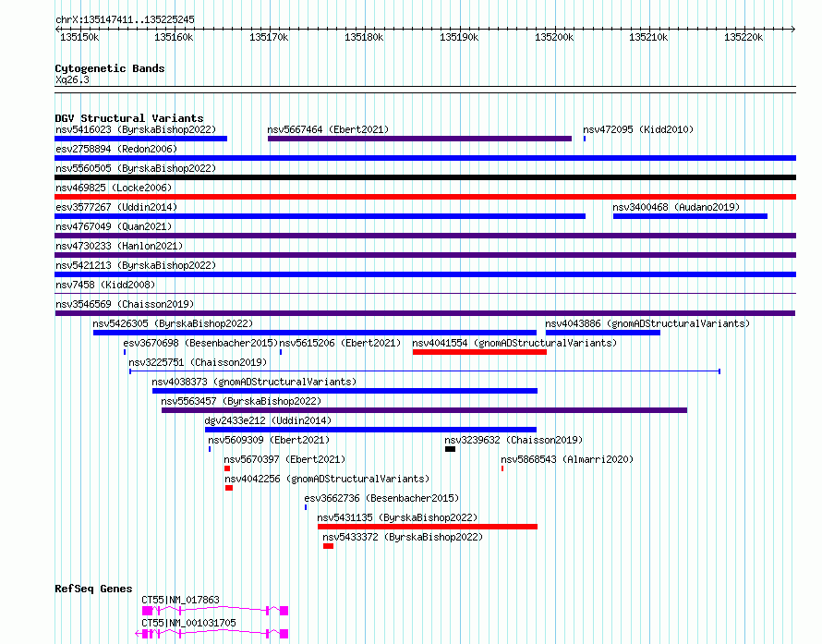822x644 pixels.
Task: Click the nsv5416023 (ByrskaBishop2022) variant label
Action: coord(136,129)
